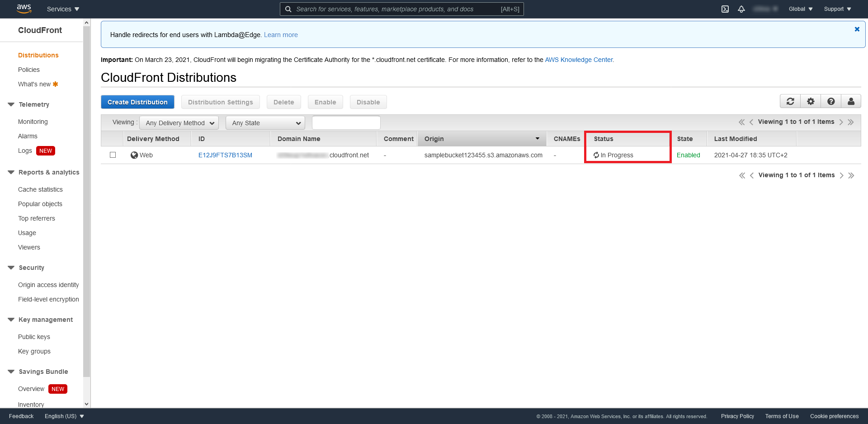Follow the Learn more link

click(281, 35)
